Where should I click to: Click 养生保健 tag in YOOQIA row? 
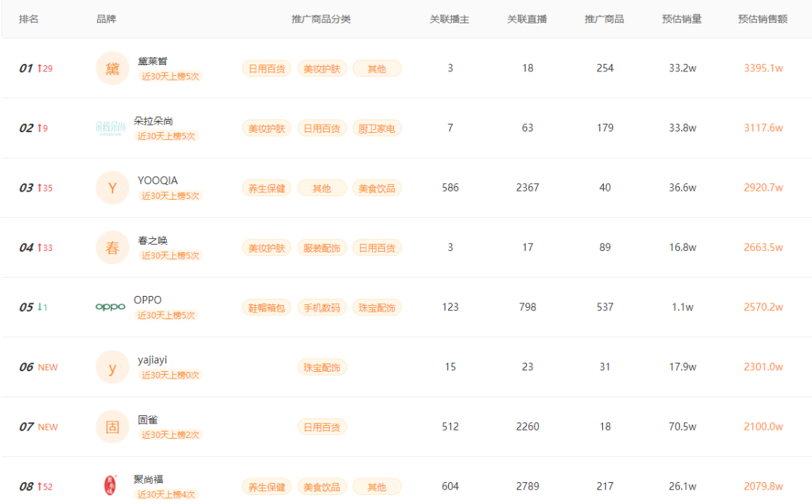(x=267, y=189)
